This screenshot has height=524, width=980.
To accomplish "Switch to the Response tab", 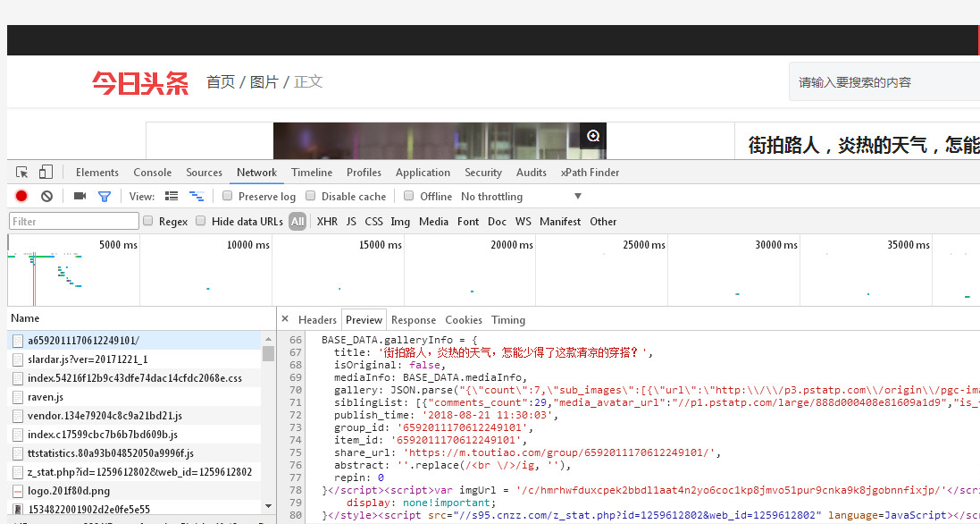I will [x=414, y=319].
